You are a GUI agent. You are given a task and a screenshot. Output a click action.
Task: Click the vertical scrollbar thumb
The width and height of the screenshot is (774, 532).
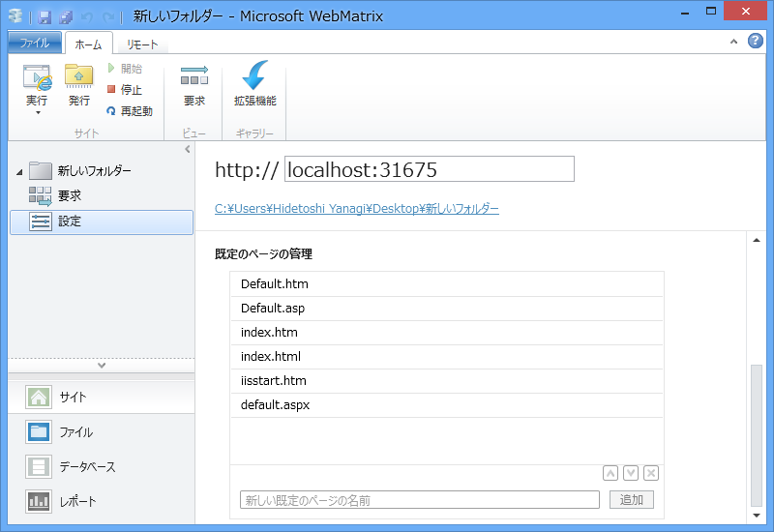point(757,436)
